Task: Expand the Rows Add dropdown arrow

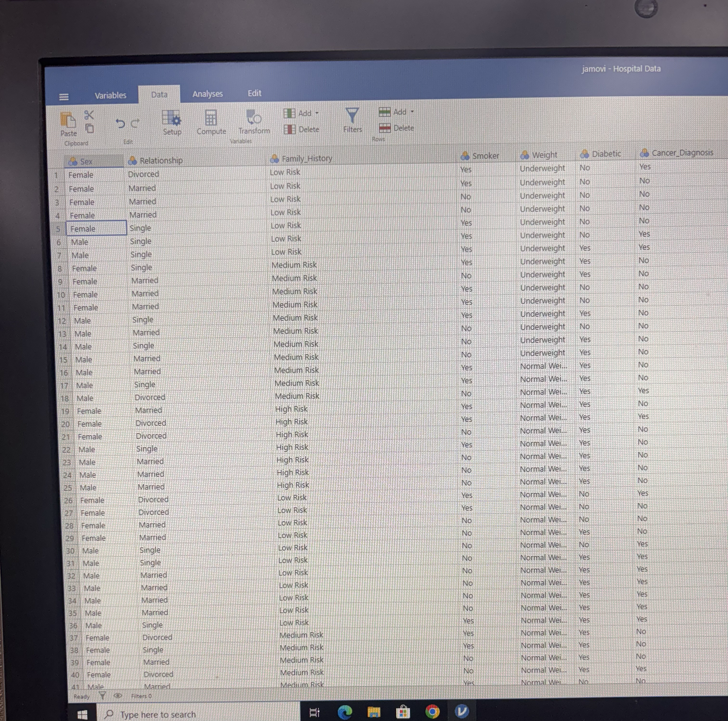Action: (412, 111)
